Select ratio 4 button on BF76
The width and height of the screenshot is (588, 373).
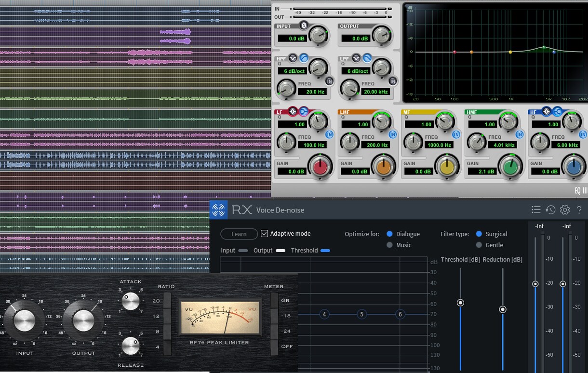[x=167, y=347]
